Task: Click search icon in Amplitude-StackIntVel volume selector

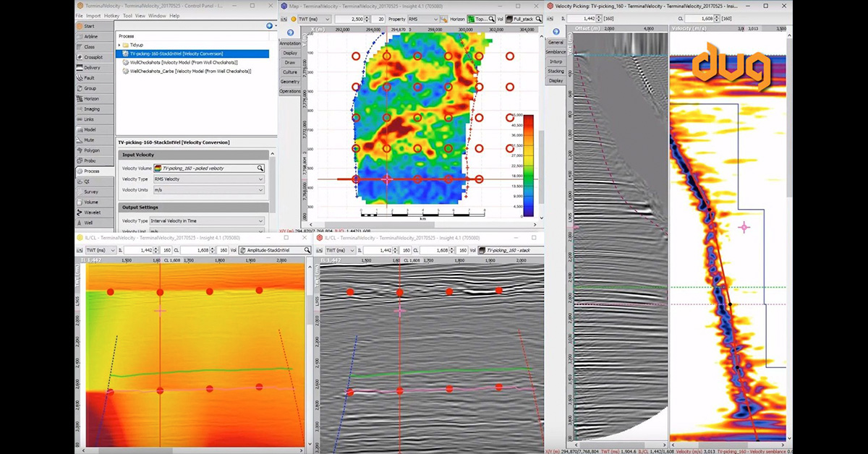Action: 307,250
